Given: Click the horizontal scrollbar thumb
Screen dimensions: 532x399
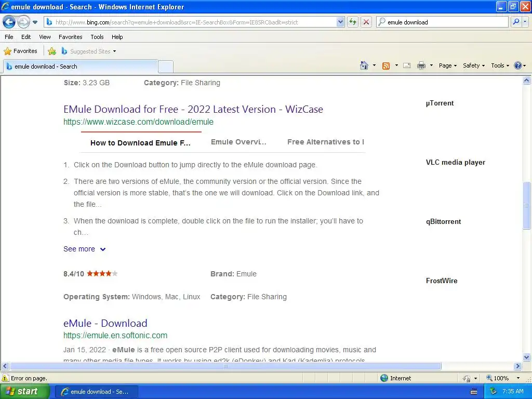Looking at the screenshot, I should 225,366.
